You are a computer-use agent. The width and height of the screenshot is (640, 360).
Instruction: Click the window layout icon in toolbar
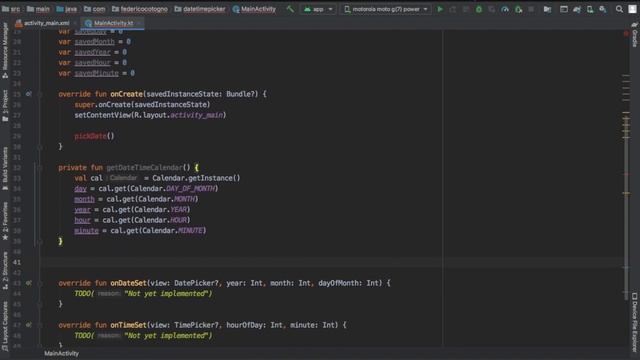(564, 9)
